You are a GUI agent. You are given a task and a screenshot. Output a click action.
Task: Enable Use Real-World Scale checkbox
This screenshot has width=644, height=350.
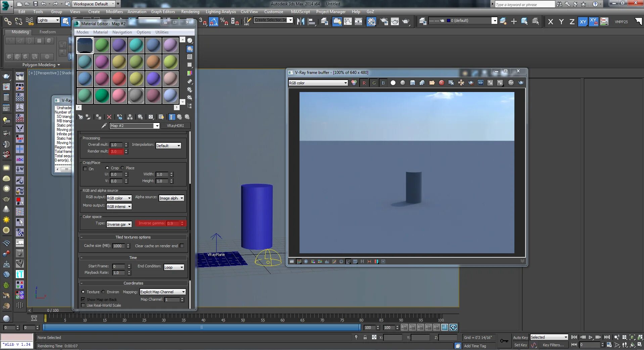tap(83, 305)
